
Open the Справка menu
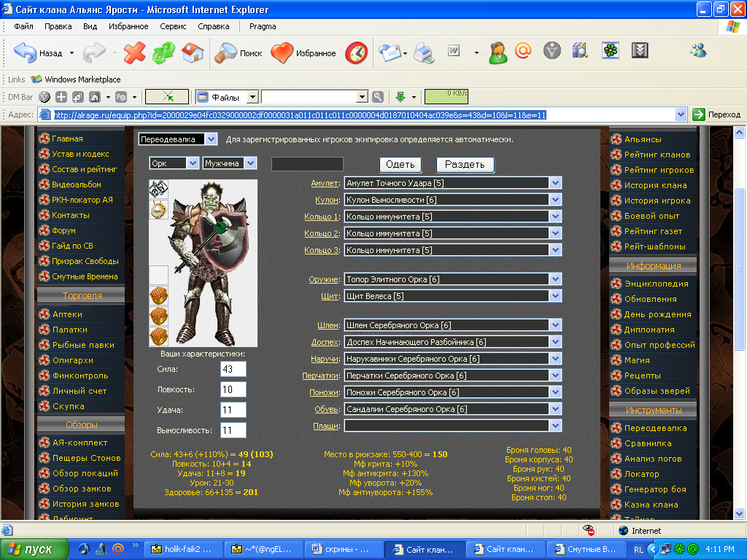click(x=214, y=26)
